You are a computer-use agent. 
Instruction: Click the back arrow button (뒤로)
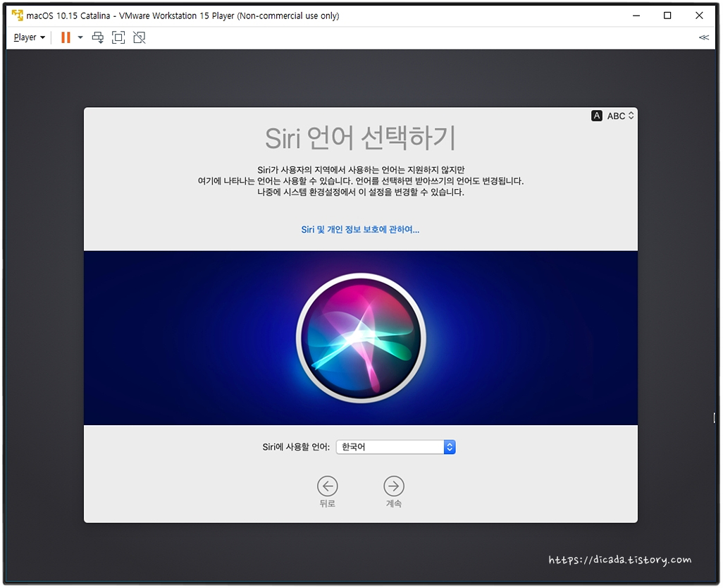pyautogui.click(x=328, y=486)
